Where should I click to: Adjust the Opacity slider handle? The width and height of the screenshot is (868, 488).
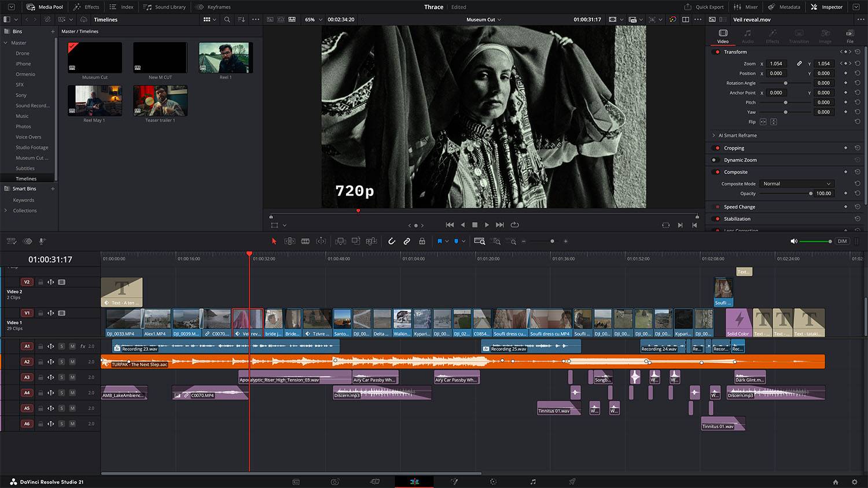[x=811, y=194]
